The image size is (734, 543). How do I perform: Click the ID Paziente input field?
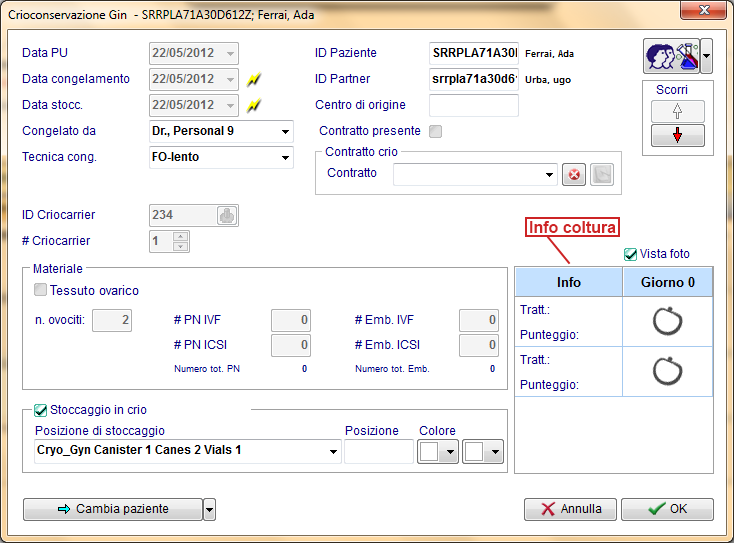[x=474, y=53]
